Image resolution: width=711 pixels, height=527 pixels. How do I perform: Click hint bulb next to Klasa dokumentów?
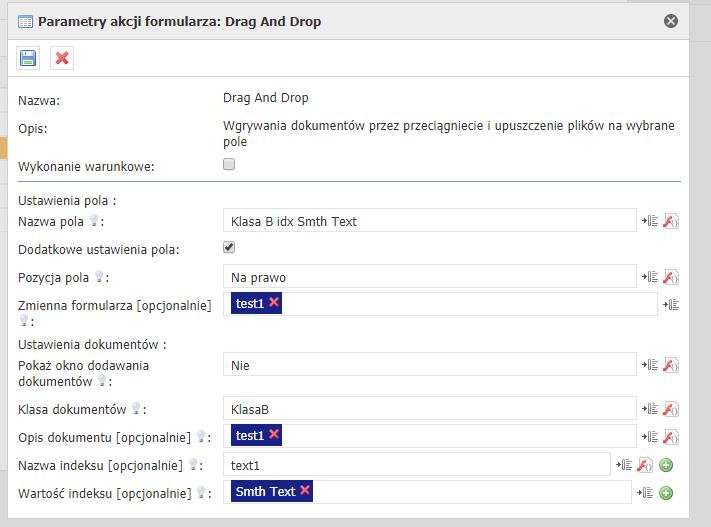click(x=136, y=409)
